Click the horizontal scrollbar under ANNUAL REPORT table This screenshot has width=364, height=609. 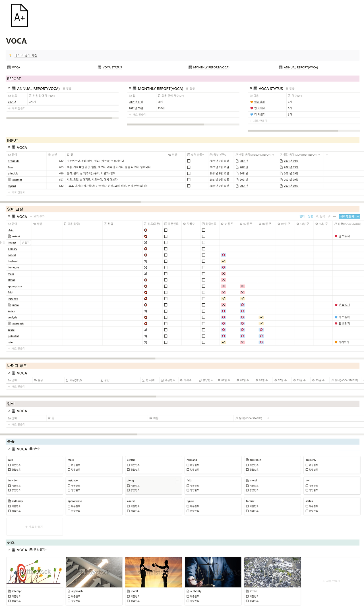click(x=59, y=118)
